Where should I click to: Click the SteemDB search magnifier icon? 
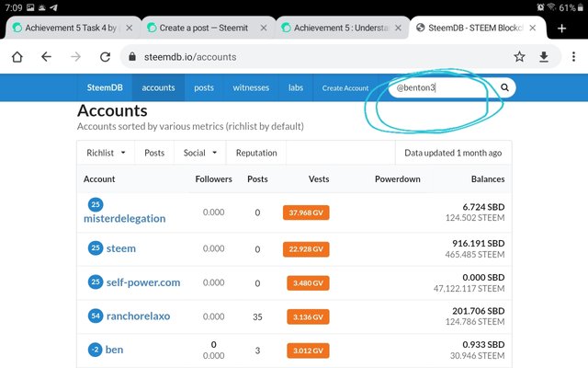coord(504,88)
